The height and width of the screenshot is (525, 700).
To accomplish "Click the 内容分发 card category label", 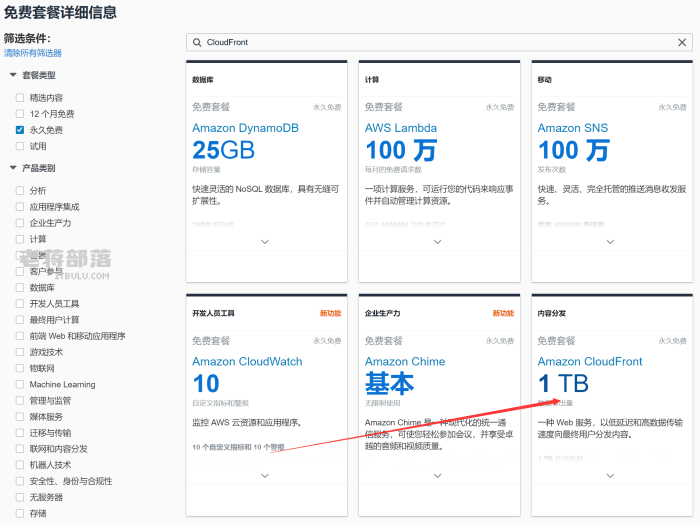I will [551, 313].
